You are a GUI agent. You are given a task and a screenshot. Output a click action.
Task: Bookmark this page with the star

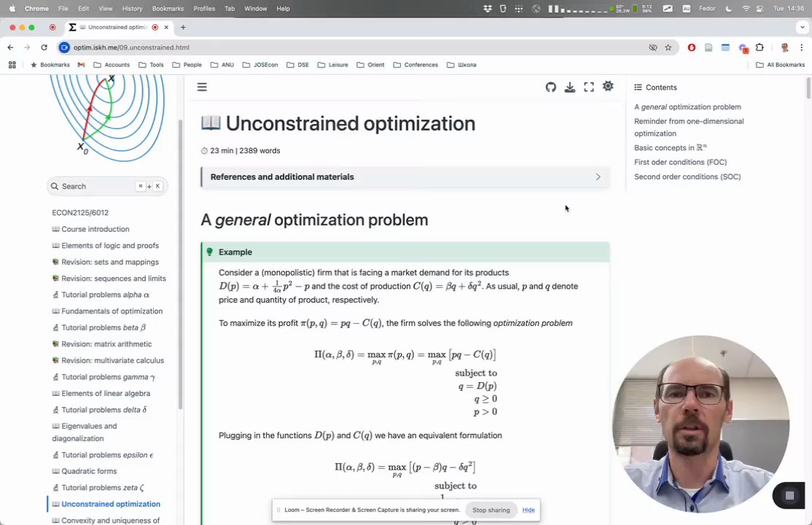pyautogui.click(x=668, y=47)
